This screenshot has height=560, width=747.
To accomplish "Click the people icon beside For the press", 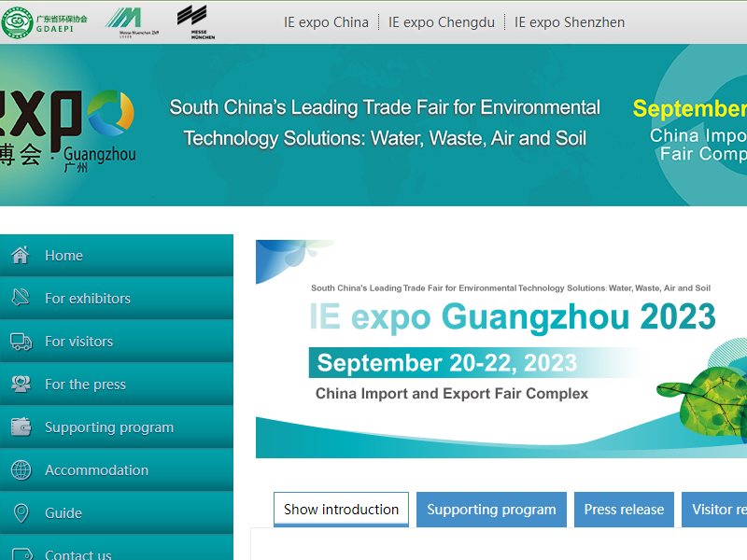I will 21,385.
